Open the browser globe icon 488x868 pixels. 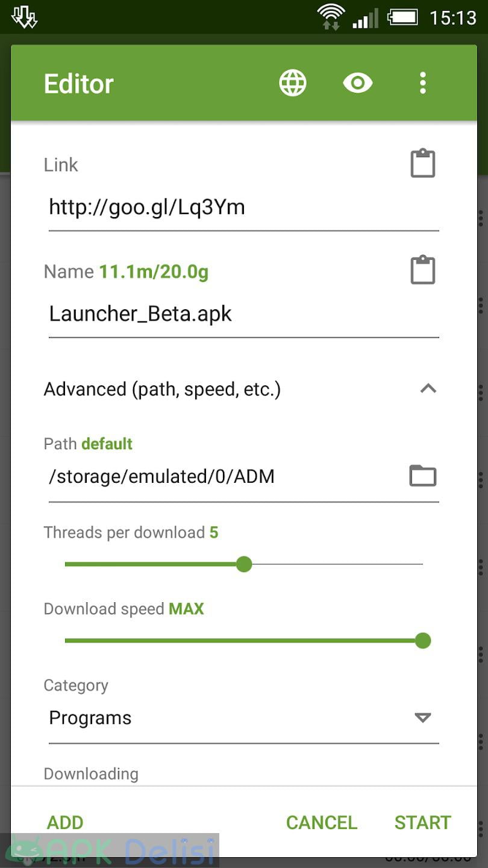293,83
